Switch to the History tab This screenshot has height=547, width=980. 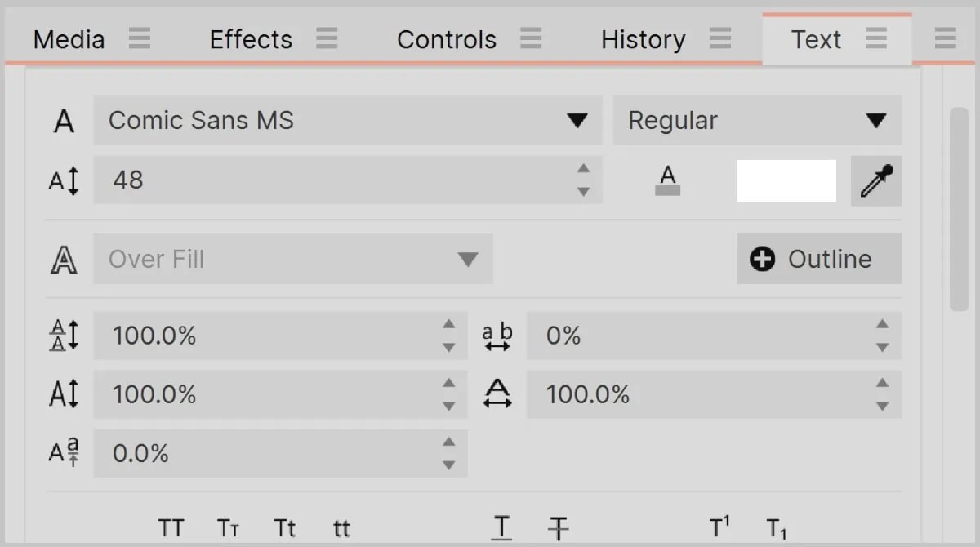tap(643, 39)
